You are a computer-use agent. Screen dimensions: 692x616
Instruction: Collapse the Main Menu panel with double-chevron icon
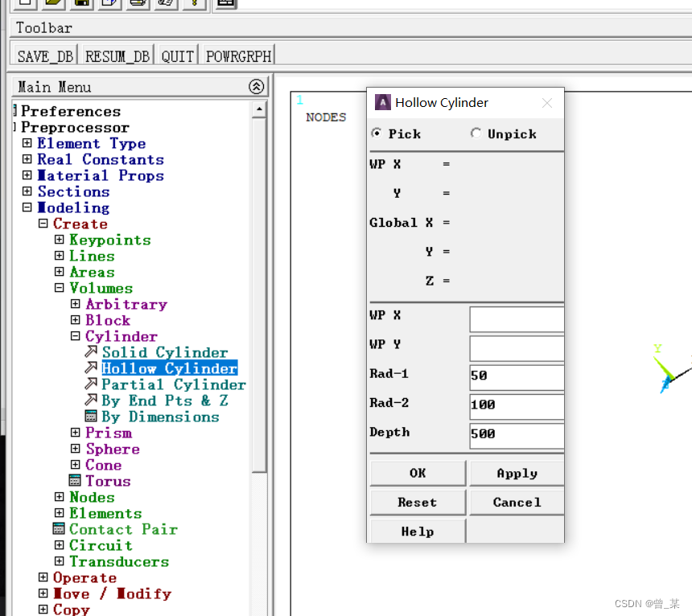coord(256,87)
